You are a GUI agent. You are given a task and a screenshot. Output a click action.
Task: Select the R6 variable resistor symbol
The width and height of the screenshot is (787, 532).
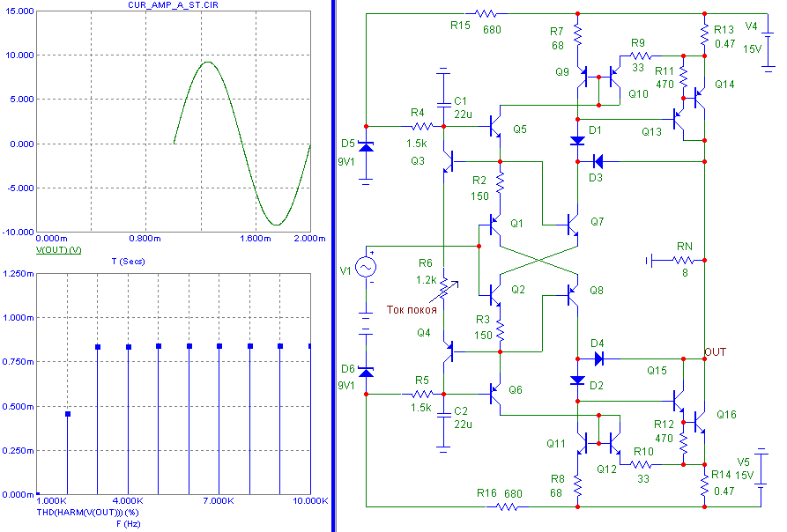click(x=443, y=288)
